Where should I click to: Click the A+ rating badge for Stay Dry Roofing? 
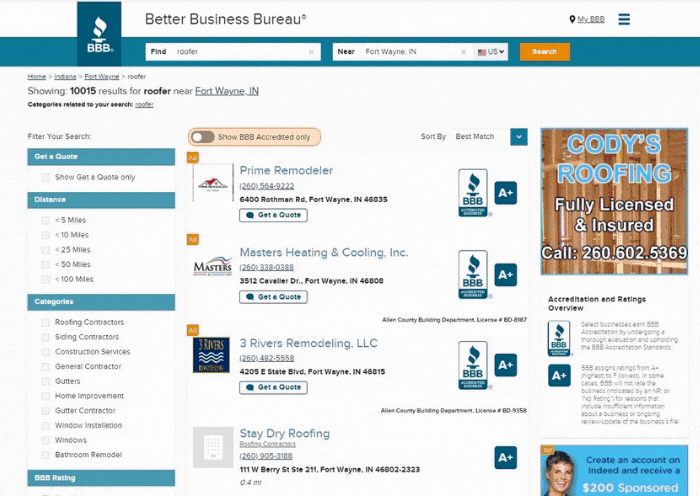[x=505, y=457]
